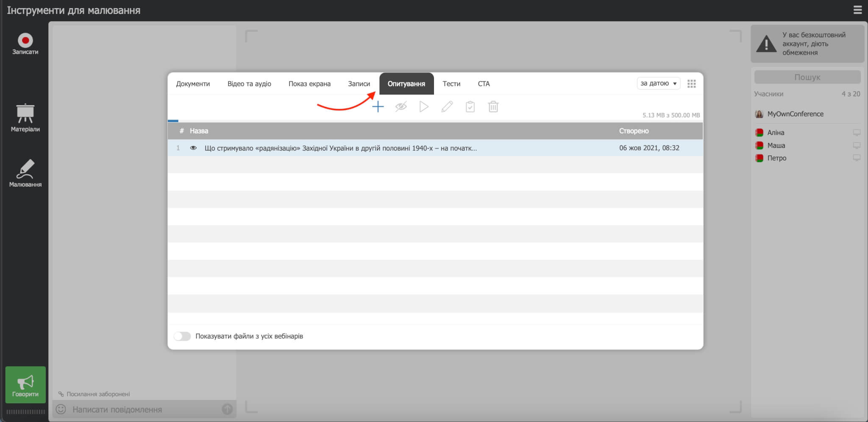Open the emoji picker in chat

(61, 409)
